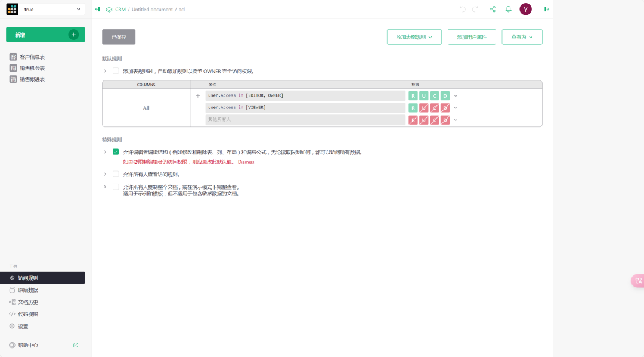Viewport: 644px width, 357px height.
Task: Click the plus icon to add a rule condition
Action: point(198,95)
